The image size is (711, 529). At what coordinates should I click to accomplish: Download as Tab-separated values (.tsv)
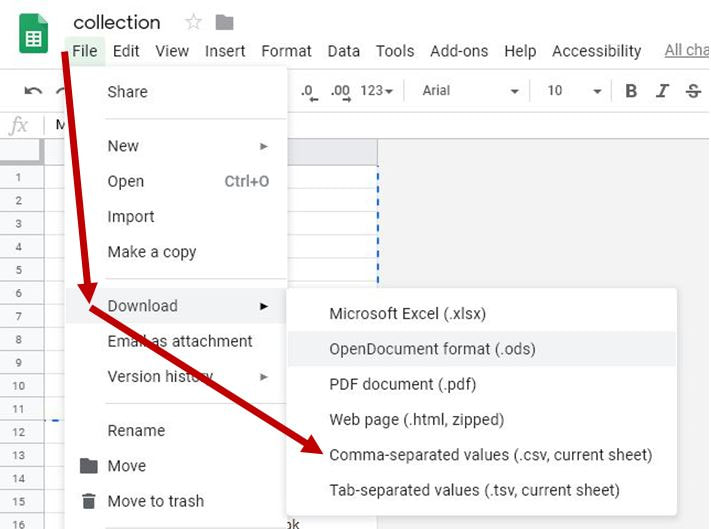(x=482, y=490)
